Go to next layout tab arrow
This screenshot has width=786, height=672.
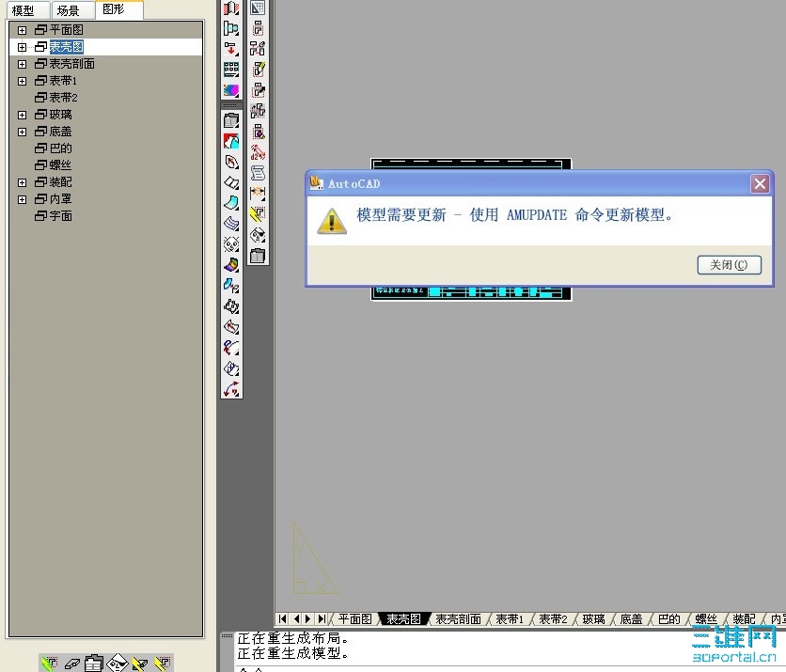pyautogui.click(x=308, y=618)
